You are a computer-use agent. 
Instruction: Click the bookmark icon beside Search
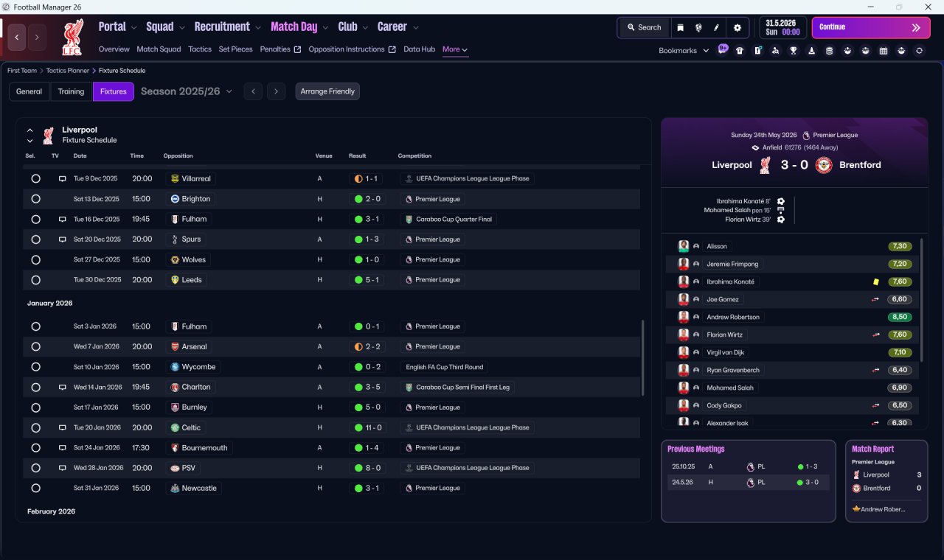pyautogui.click(x=680, y=27)
